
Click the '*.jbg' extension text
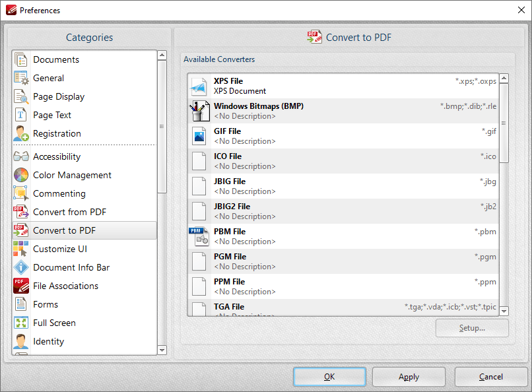point(488,181)
